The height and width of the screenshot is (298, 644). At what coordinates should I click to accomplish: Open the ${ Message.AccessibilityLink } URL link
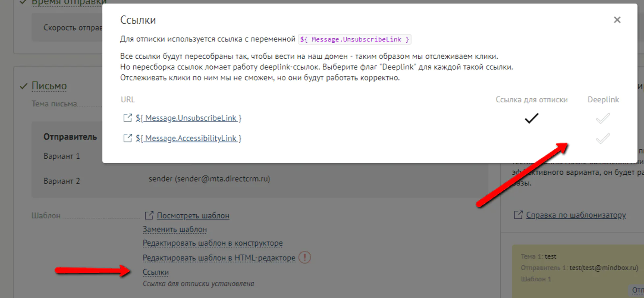pyautogui.click(x=188, y=138)
